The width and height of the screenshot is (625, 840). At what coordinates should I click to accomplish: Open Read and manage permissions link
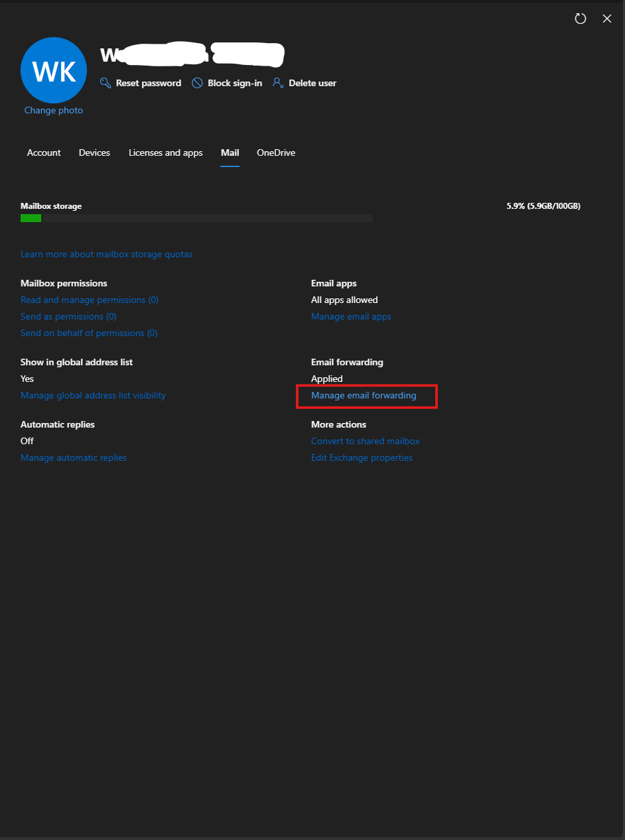(90, 300)
